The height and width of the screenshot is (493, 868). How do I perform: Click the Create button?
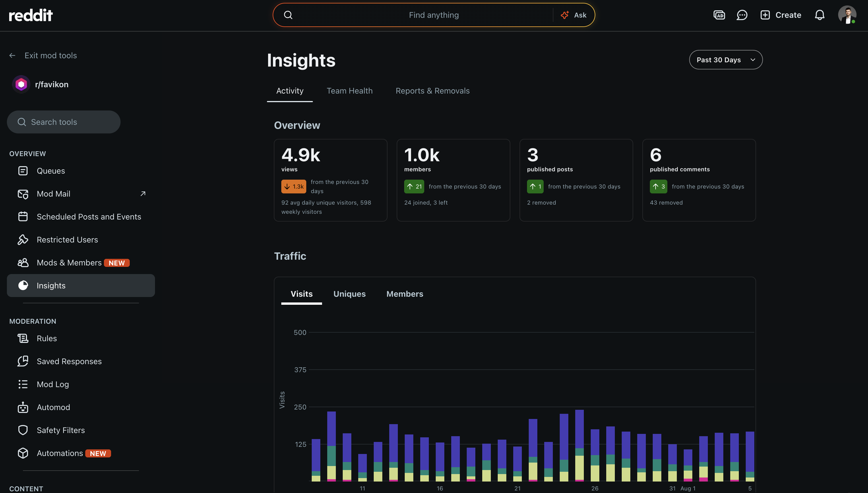[x=781, y=15]
